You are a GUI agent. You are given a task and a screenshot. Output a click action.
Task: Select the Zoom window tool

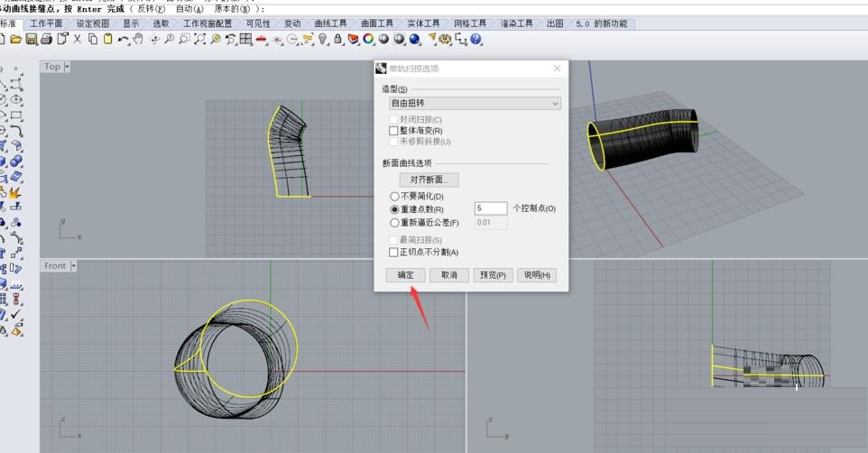pos(184,40)
